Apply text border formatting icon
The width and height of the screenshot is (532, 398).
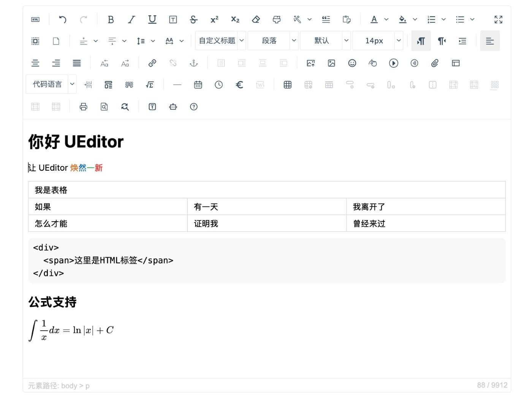pos(173,19)
